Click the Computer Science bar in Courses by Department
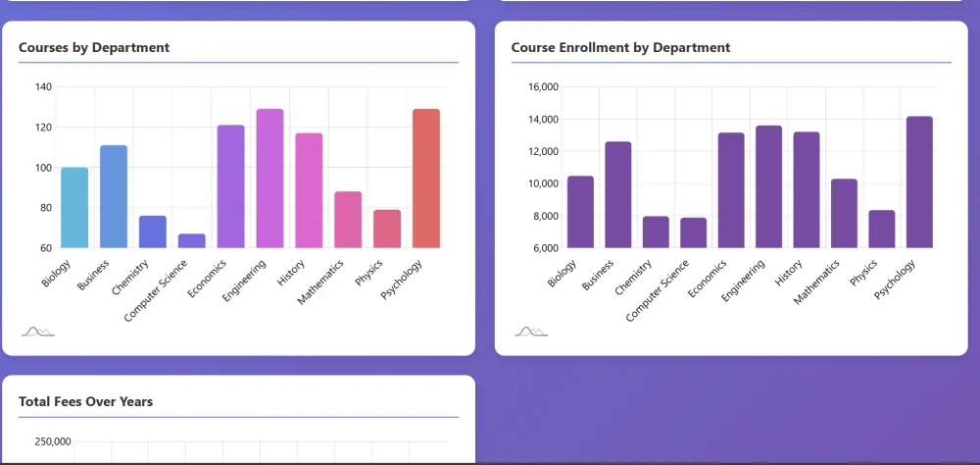Image resolution: width=980 pixels, height=465 pixels. point(192,241)
